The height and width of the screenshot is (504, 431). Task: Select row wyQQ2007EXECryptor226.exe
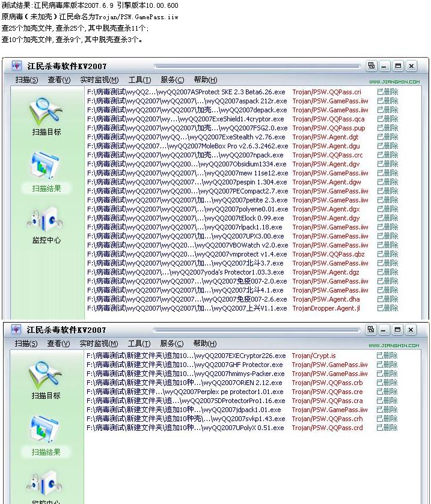[242, 356]
